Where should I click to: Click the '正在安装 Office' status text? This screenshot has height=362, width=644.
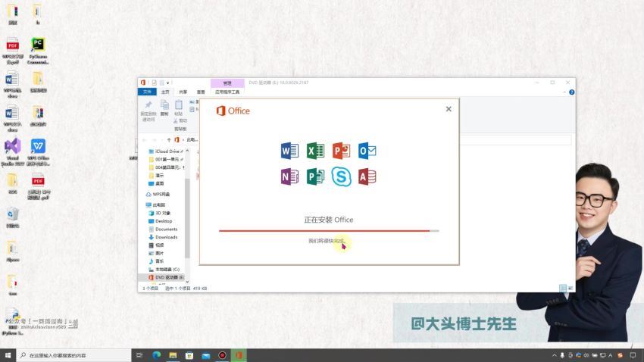(x=329, y=220)
